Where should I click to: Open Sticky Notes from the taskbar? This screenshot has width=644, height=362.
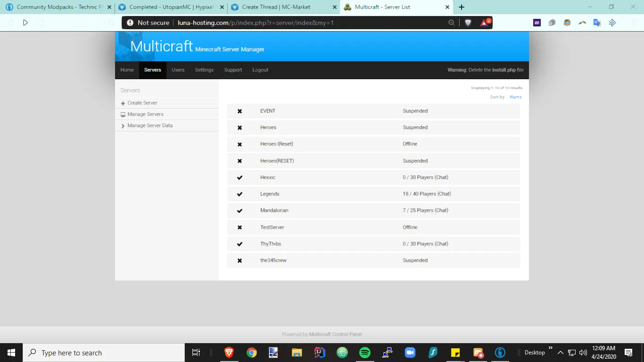coord(455,353)
